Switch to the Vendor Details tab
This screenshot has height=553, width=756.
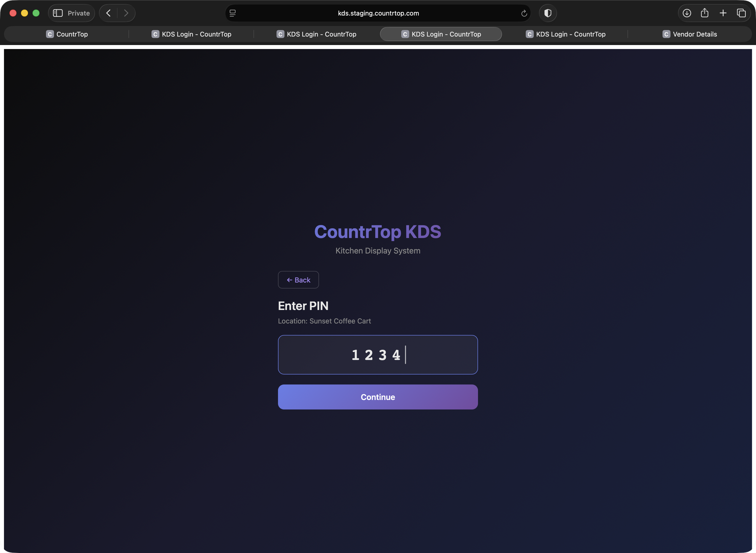(x=689, y=34)
